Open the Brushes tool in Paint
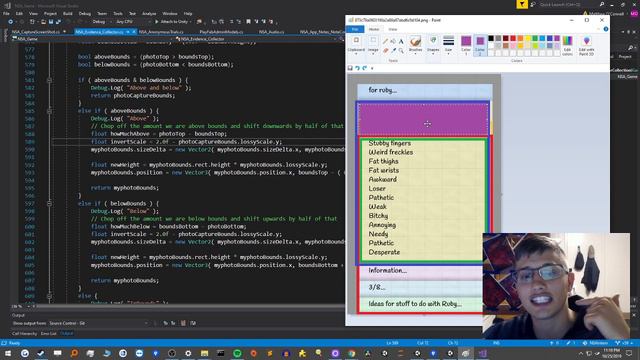Viewport: 640px width, 360px height. [416, 44]
